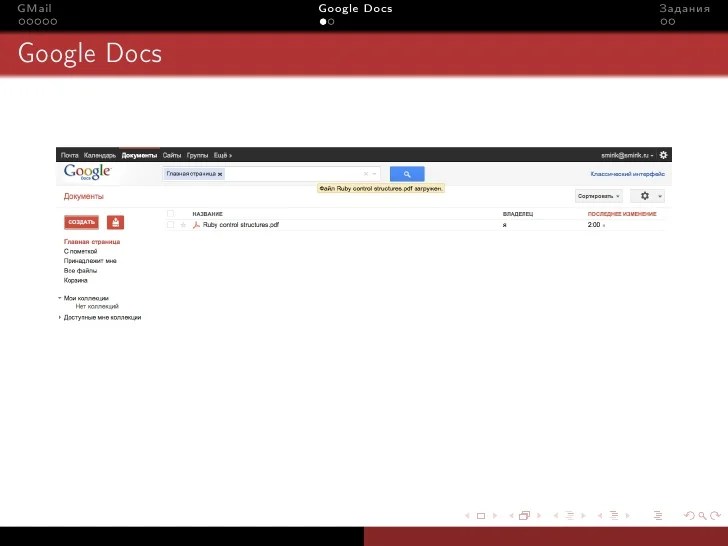
Task: Open Календарь in the top bar
Action: tap(100, 155)
